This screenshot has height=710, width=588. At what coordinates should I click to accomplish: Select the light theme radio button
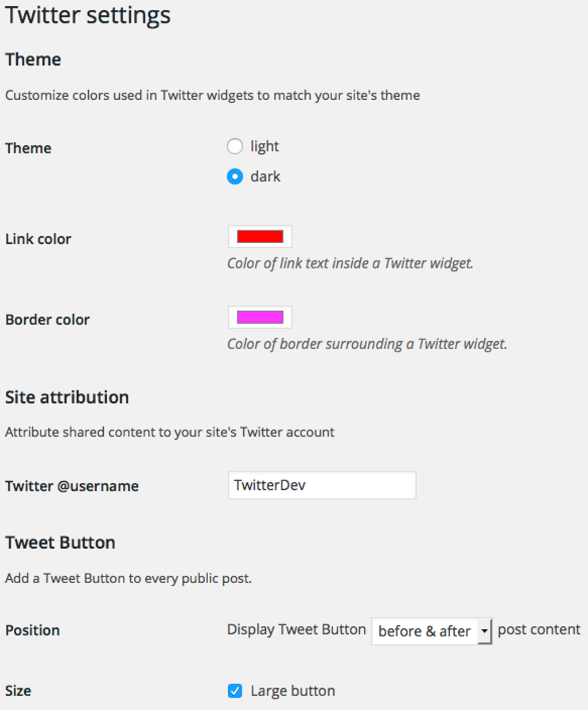[235, 146]
